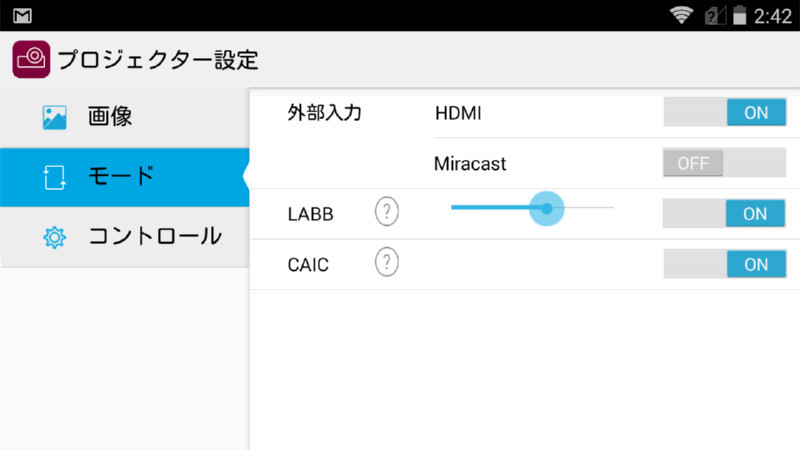Open CAIC help question mark
This screenshot has width=800, height=450.
click(x=387, y=264)
